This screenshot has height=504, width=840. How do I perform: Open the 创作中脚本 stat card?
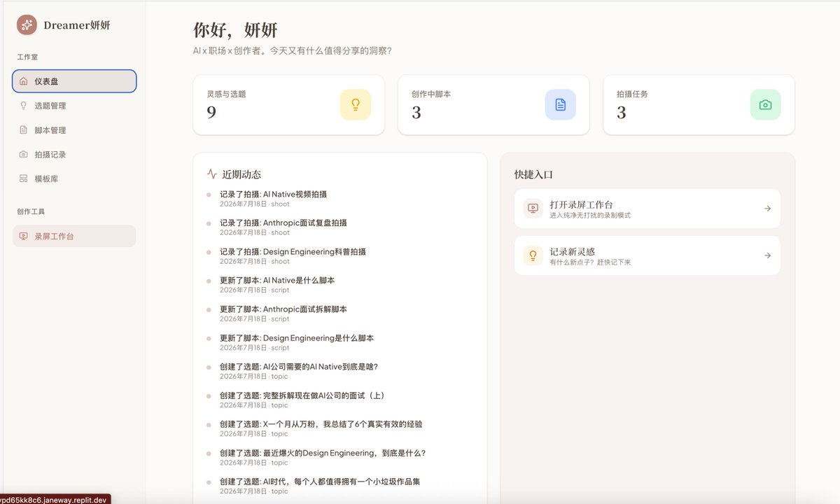pyautogui.click(x=493, y=105)
